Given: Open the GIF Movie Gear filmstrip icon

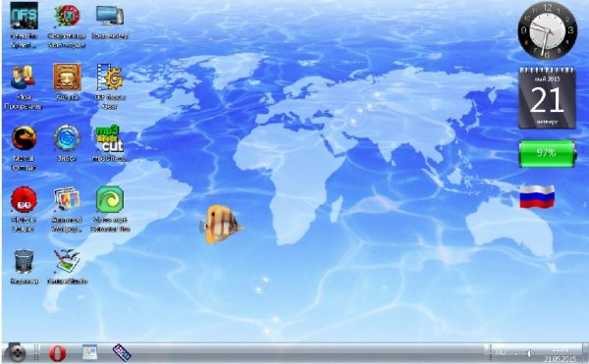Looking at the screenshot, I should pos(110,77).
